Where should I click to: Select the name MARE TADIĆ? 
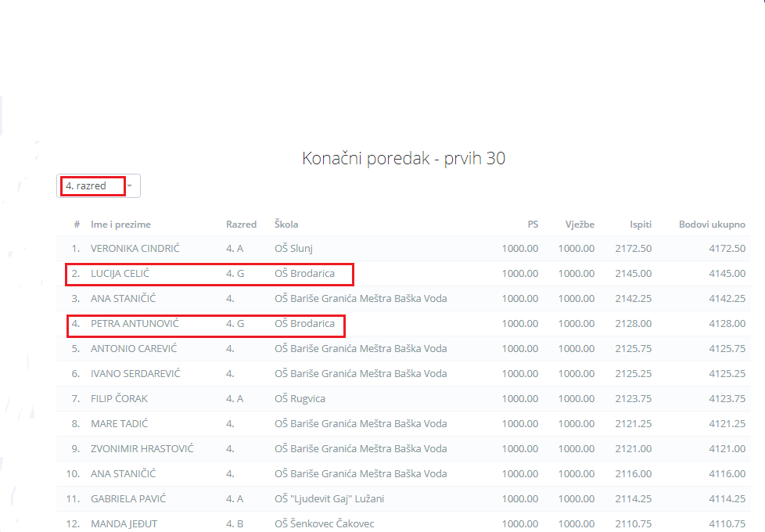(119, 424)
